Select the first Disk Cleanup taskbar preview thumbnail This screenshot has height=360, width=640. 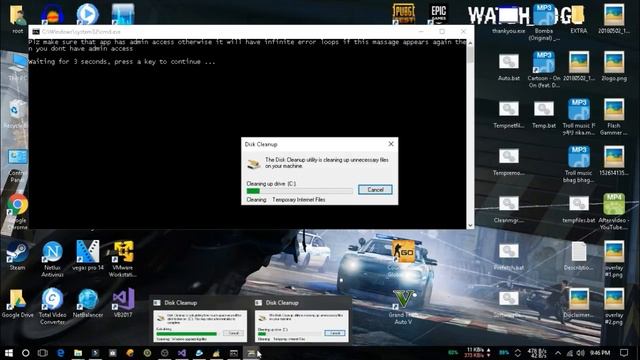(x=200, y=321)
